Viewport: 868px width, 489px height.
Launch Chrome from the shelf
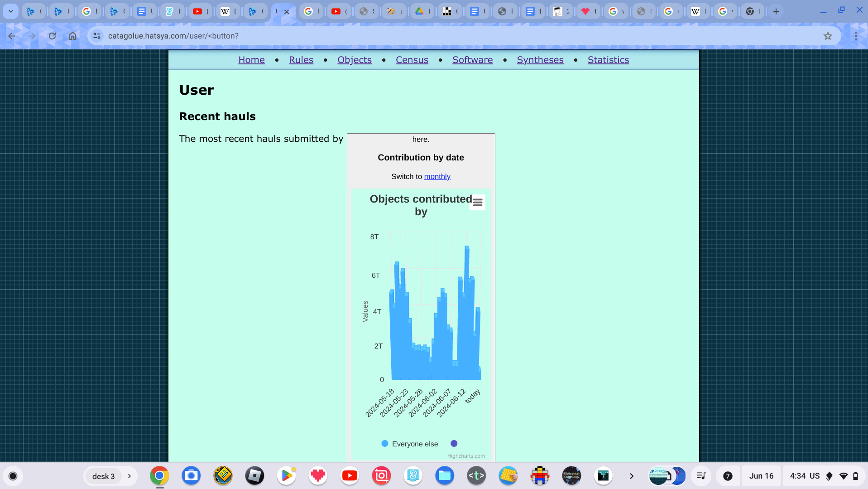[x=159, y=476]
